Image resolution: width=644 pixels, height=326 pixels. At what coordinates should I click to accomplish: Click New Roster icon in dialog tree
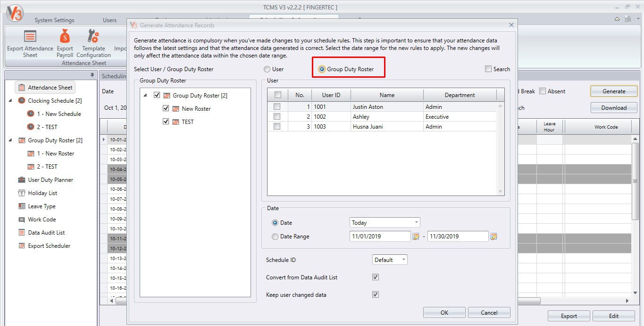[x=176, y=109]
